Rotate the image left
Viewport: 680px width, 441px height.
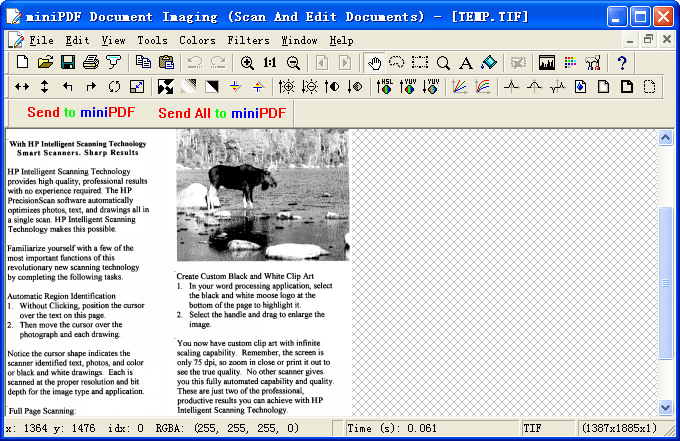[x=68, y=87]
